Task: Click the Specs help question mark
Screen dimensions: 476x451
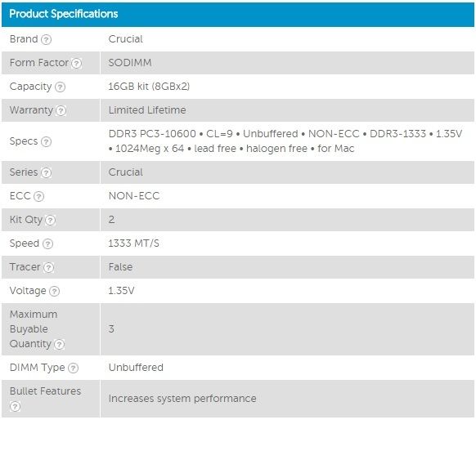Action: [46, 141]
